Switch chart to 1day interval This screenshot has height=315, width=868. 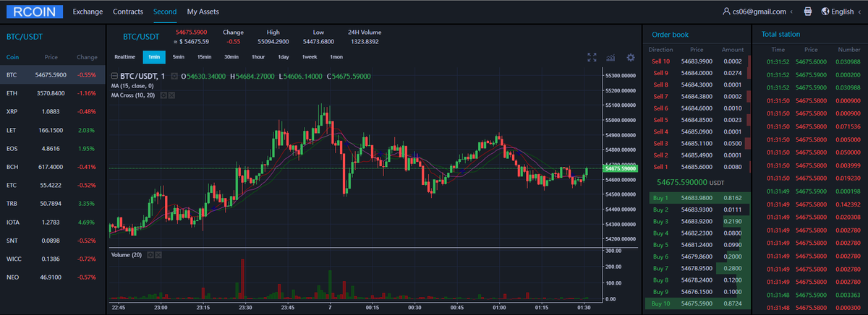[284, 57]
